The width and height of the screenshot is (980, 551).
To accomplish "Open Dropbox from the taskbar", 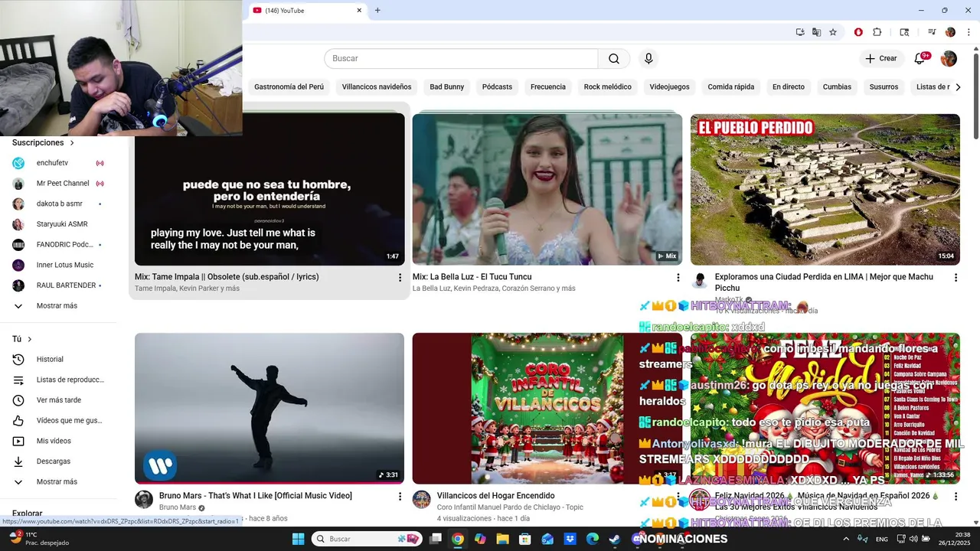I will point(570,539).
